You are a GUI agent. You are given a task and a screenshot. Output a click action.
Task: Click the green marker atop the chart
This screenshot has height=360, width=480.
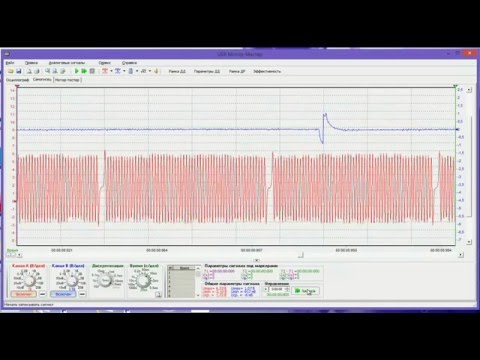(x=455, y=87)
